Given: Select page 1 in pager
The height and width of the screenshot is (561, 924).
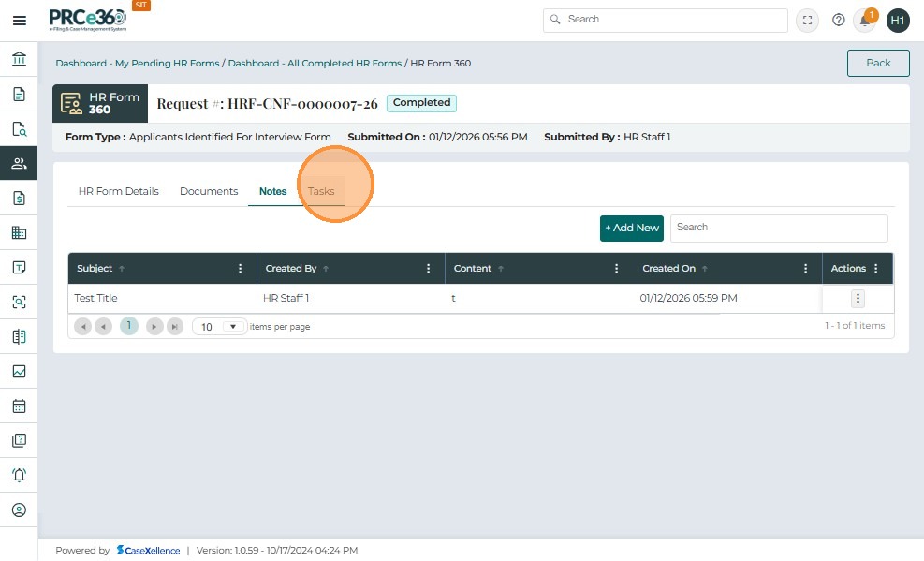Looking at the screenshot, I should (129, 326).
